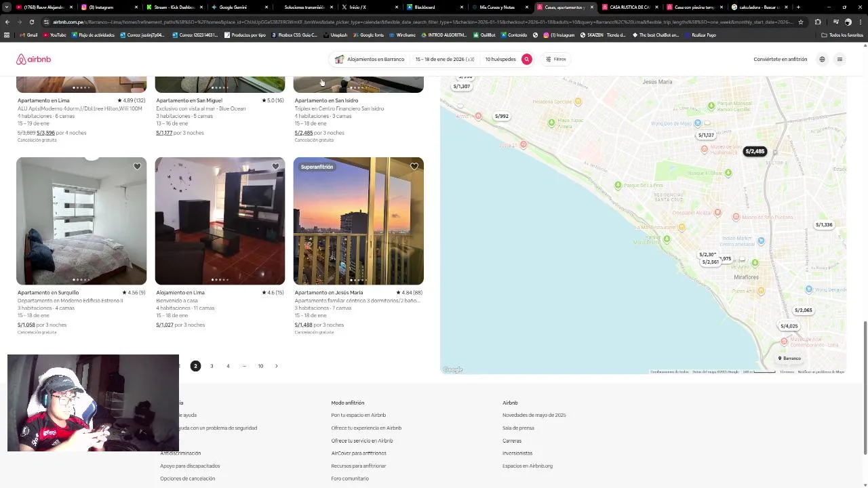The width and height of the screenshot is (868, 488).
Task: Open the Chrome extensions puzzle icon
Action: click(818, 22)
